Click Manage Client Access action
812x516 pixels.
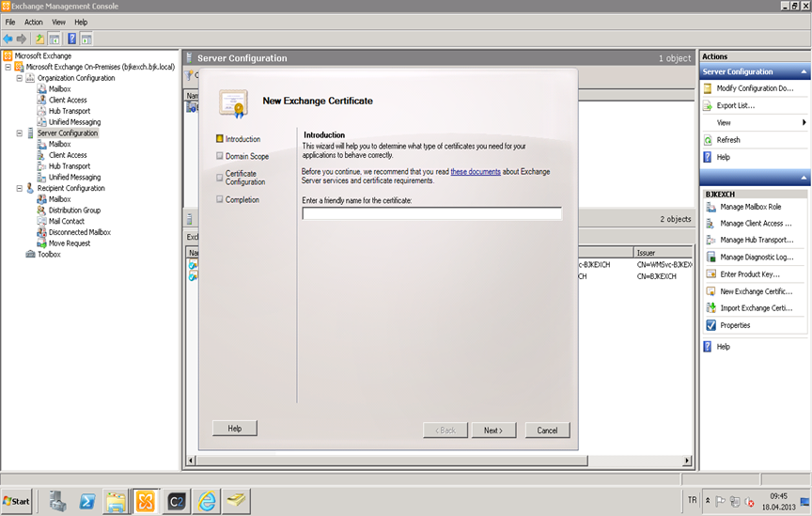(756, 224)
